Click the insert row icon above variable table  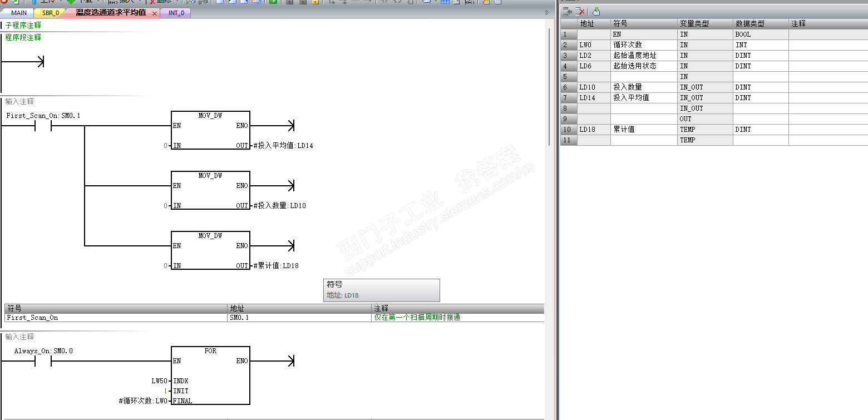pos(568,11)
